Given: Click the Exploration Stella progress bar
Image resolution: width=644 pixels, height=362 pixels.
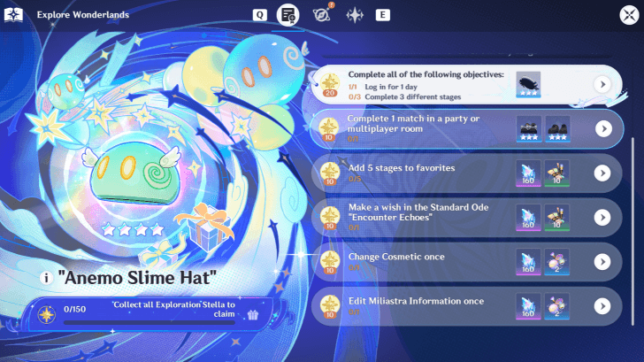Looking at the screenshot, I should [x=149, y=323].
